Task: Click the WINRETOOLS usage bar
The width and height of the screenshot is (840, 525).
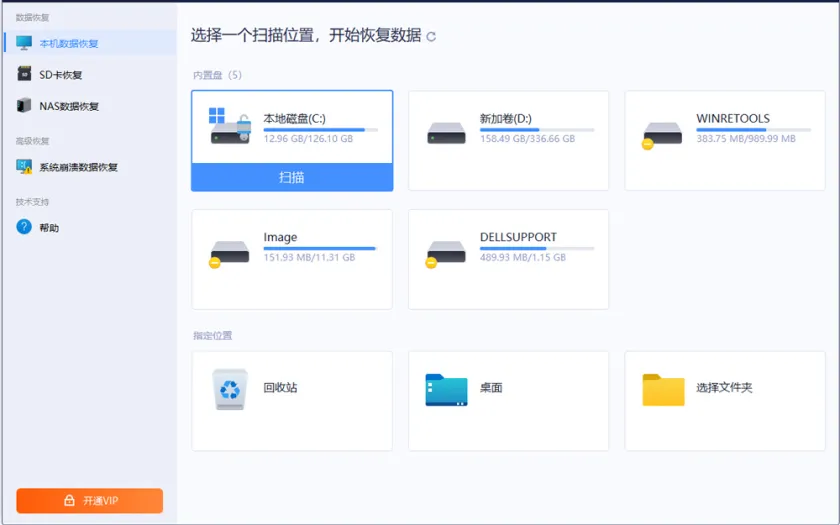Action: [x=753, y=130]
